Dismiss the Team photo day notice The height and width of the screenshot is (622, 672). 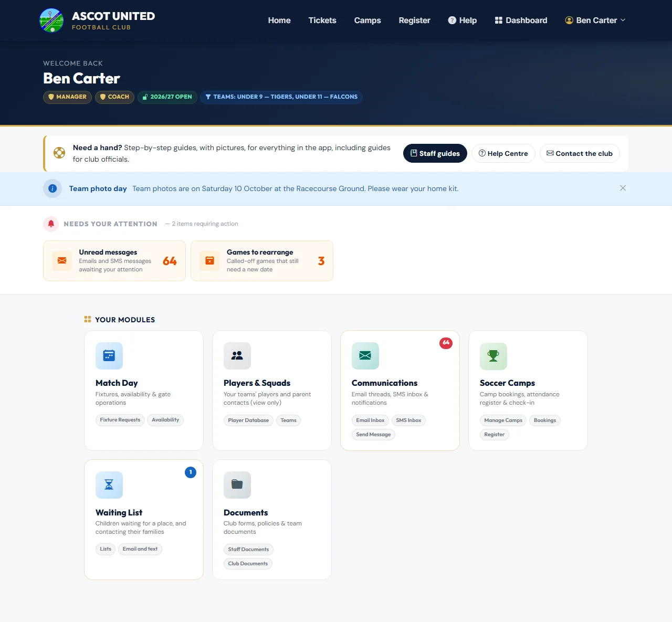623,188
